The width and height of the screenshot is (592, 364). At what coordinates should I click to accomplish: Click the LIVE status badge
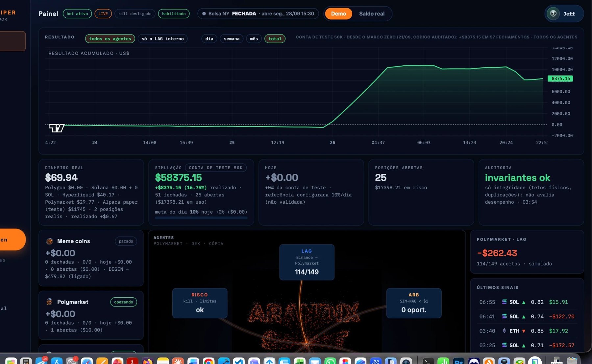tap(103, 14)
